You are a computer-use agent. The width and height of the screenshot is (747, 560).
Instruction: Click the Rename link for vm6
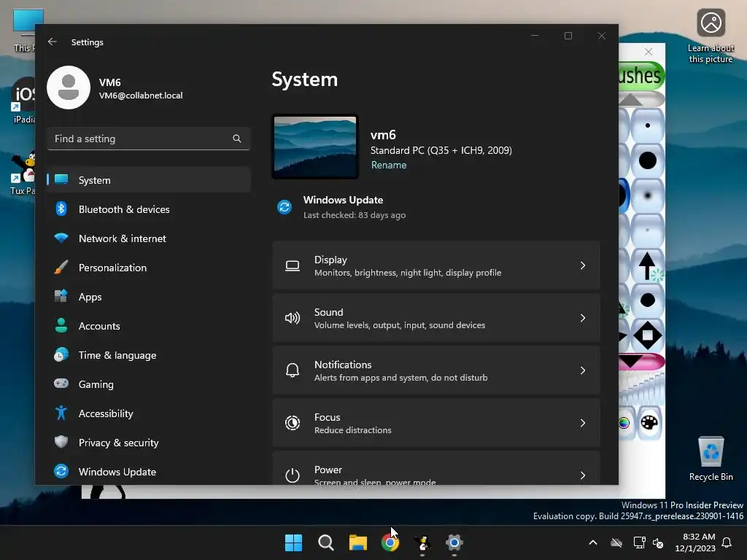click(389, 165)
